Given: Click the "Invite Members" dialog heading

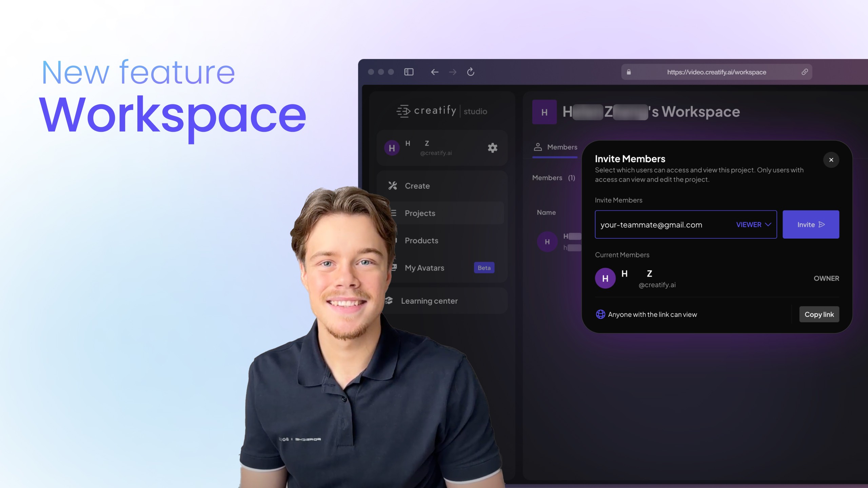Looking at the screenshot, I should tap(630, 159).
